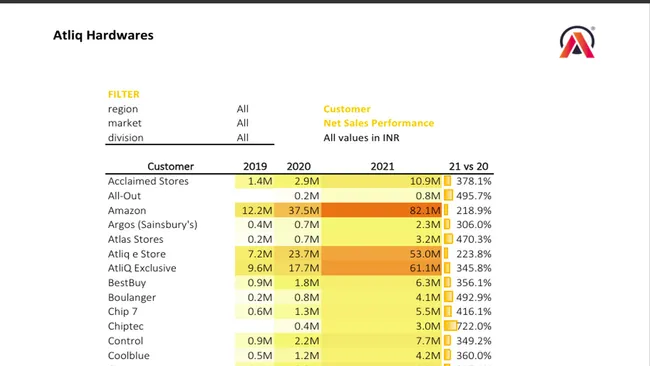
Task: Select the Acclaimed Stores row label
Action: (x=148, y=181)
